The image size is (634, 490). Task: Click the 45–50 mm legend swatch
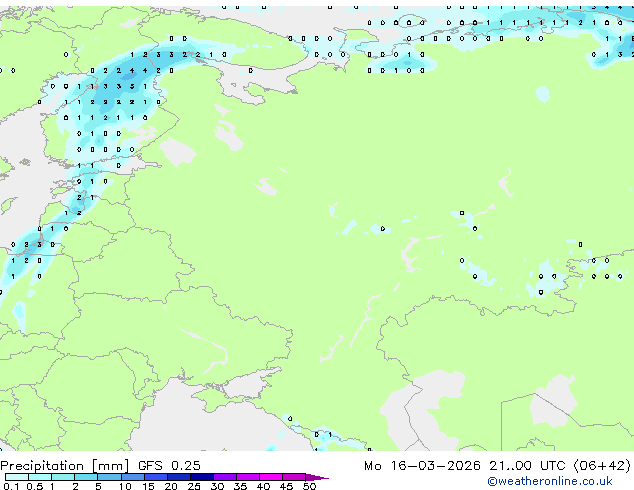294,477
